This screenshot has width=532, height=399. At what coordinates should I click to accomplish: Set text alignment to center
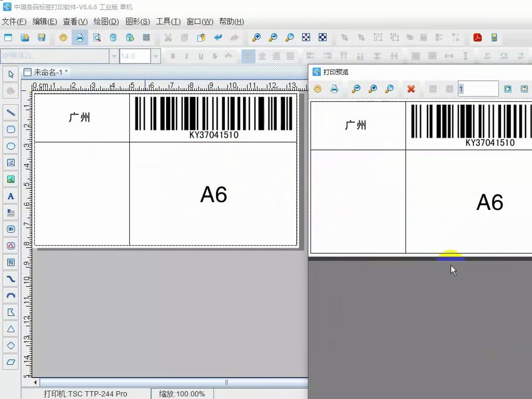pyautogui.click(x=262, y=56)
